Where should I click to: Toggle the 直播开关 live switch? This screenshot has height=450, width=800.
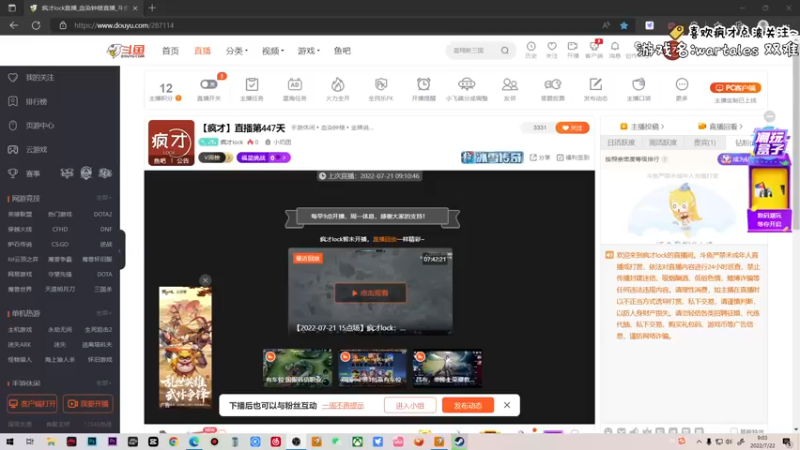[x=209, y=84]
